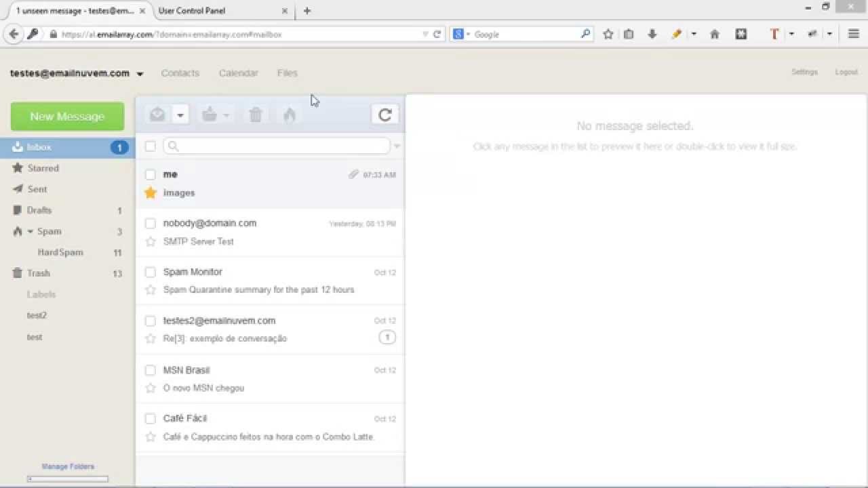The image size is (868, 488).
Task: Open the Firefox hamburger menu
Action: (x=854, y=34)
